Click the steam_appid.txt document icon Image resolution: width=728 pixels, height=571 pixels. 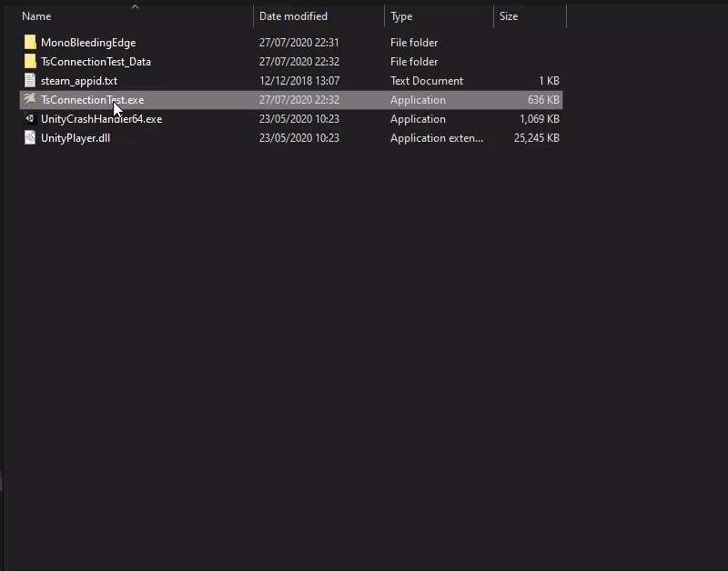pos(30,80)
